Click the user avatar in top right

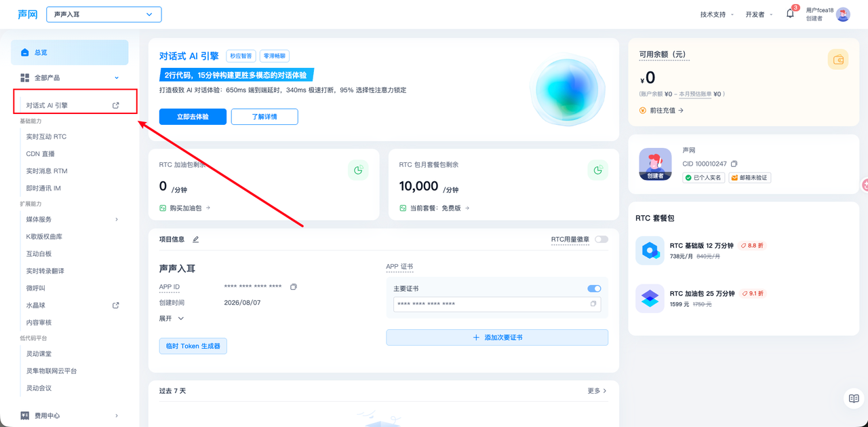coord(843,14)
